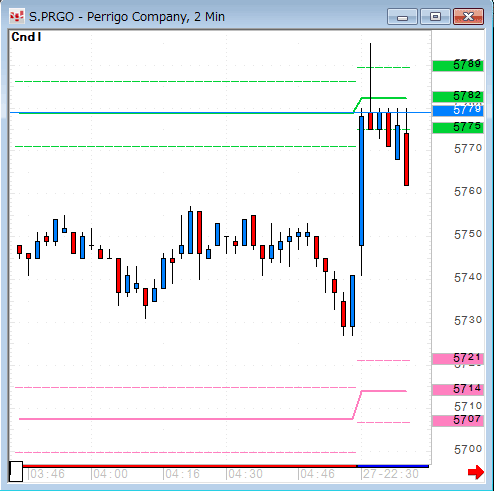
Task: Click the blue session segment on bottom bar
Action: pyautogui.click(x=393, y=466)
